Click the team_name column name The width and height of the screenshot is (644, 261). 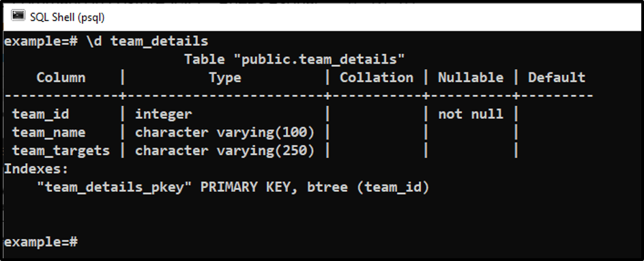click(48, 133)
